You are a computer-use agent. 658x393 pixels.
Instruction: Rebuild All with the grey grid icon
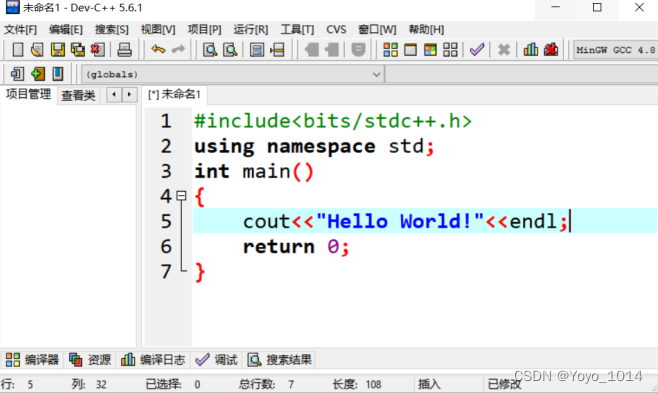pyautogui.click(x=450, y=50)
